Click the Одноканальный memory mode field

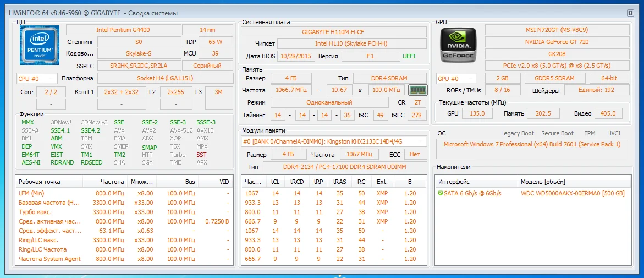pos(328,102)
